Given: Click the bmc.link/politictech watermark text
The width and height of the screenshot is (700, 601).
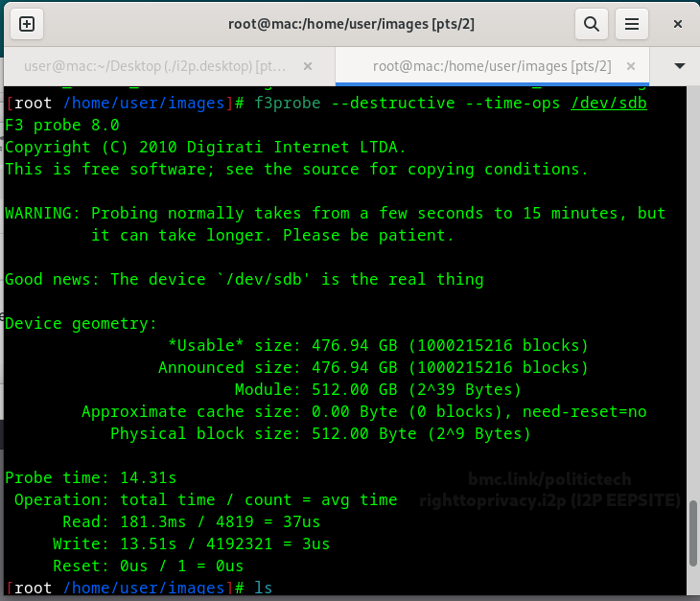Looking at the screenshot, I should 549,479.
